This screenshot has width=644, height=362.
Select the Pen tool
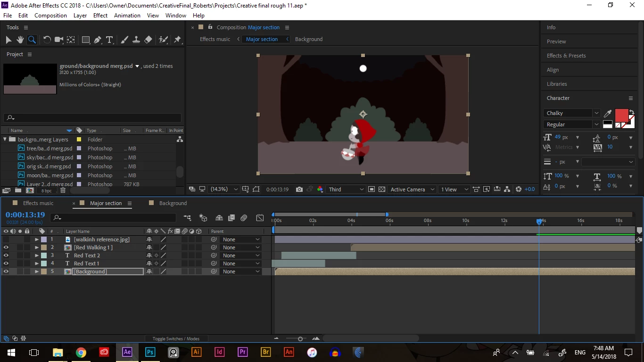(98, 40)
